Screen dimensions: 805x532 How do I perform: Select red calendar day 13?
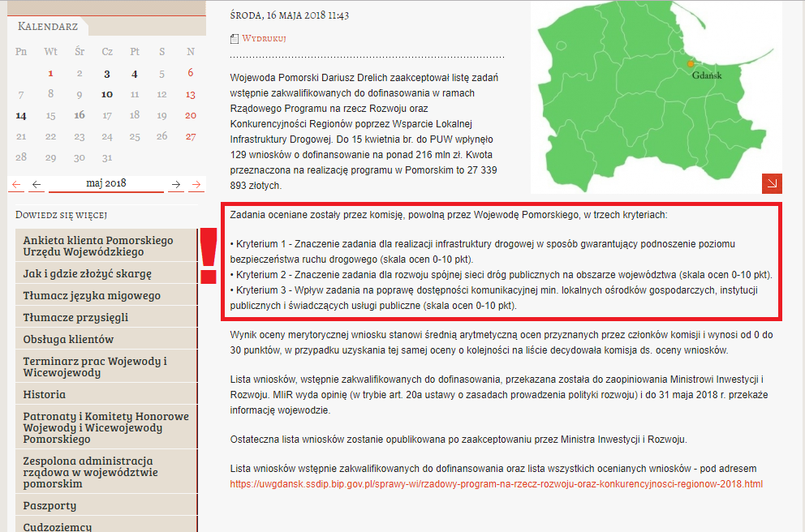click(x=191, y=94)
